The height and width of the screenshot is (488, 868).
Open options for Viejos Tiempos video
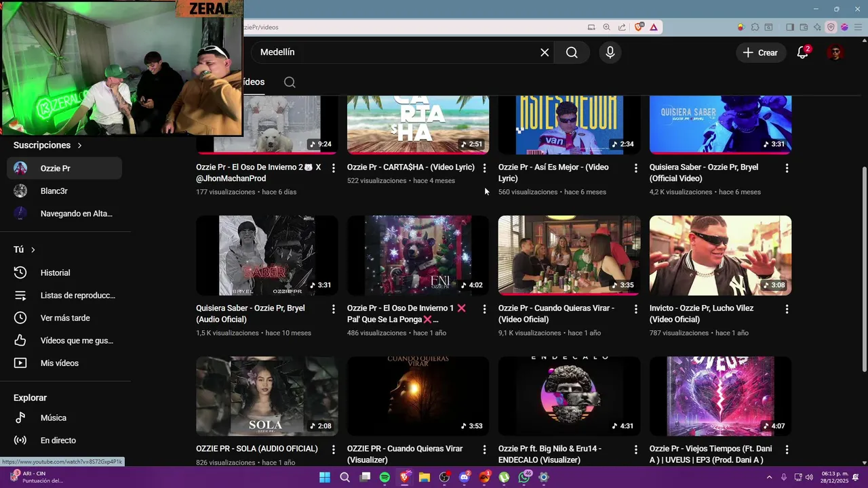[x=787, y=449]
